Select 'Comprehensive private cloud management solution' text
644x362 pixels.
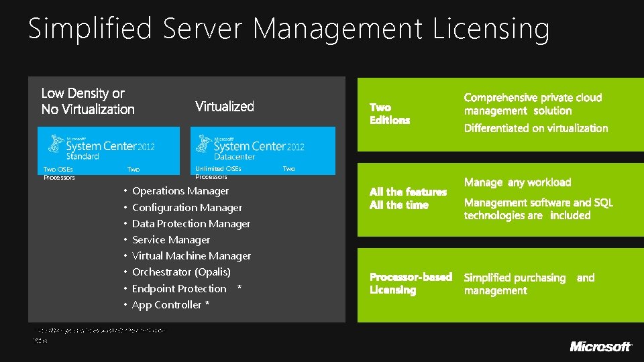(533, 104)
